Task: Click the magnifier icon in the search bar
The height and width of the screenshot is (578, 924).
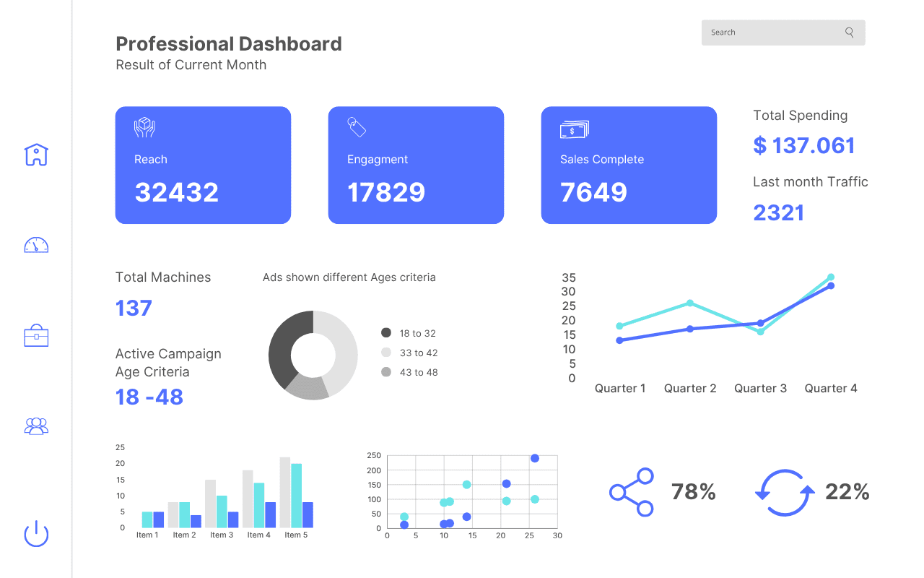Action: [x=849, y=32]
